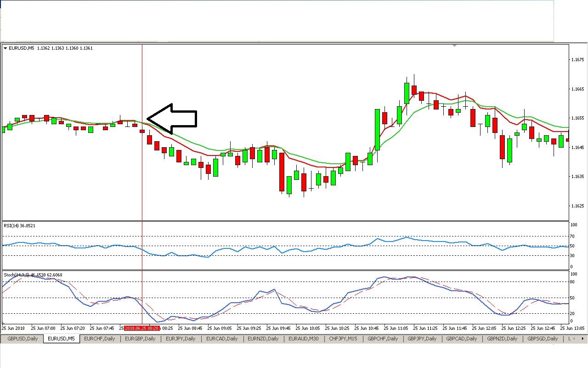Click the tab bar scroll-right arrow
This screenshot has width=588, height=368.
pos(583,339)
